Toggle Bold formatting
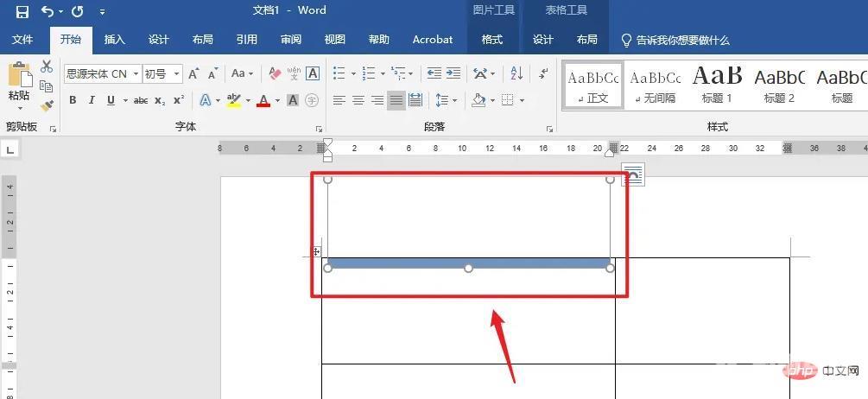 click(73, 101)
